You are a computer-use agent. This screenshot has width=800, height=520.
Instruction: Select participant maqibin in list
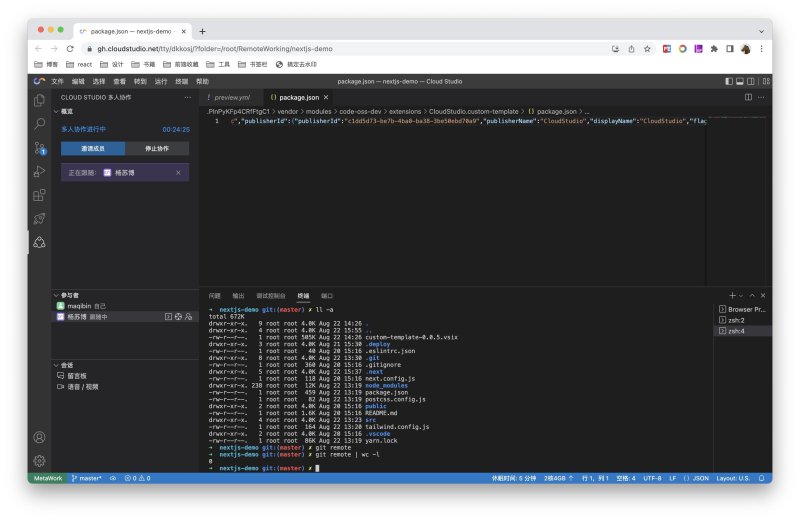[125, 306]
